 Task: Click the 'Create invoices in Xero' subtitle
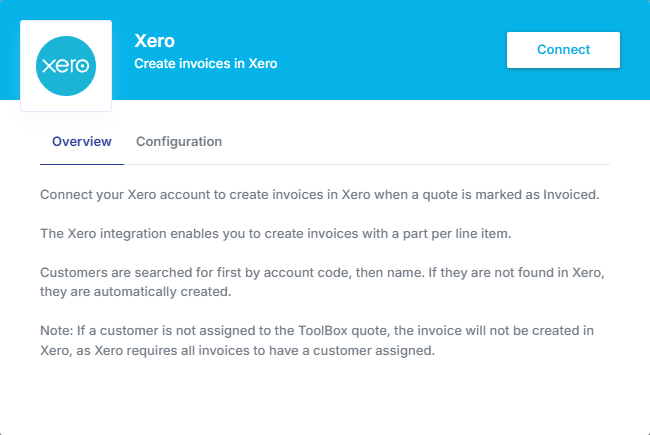206,63
